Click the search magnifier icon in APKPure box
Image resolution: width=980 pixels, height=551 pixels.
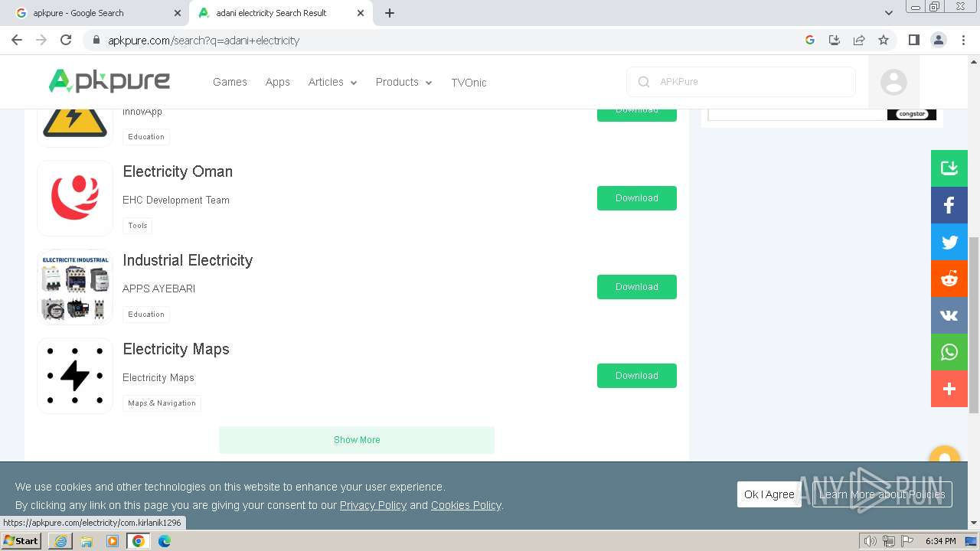644,82
